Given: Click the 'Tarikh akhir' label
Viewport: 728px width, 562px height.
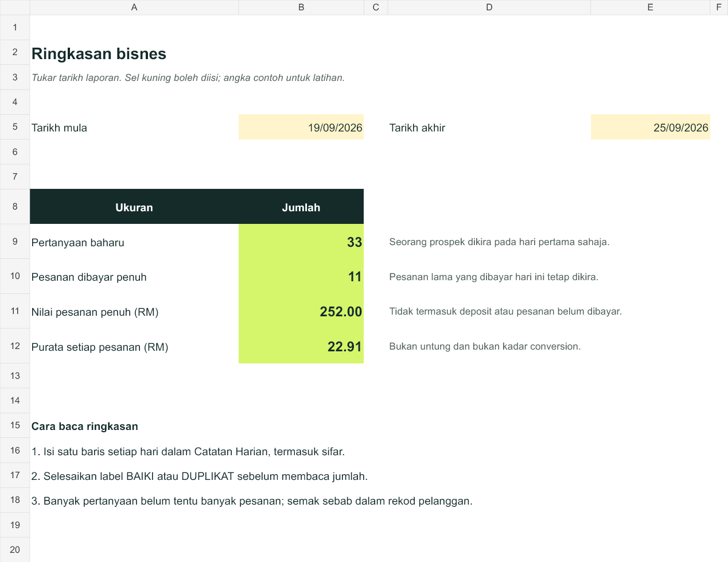Looking at the screenshot, I should [x=417, y=128].
